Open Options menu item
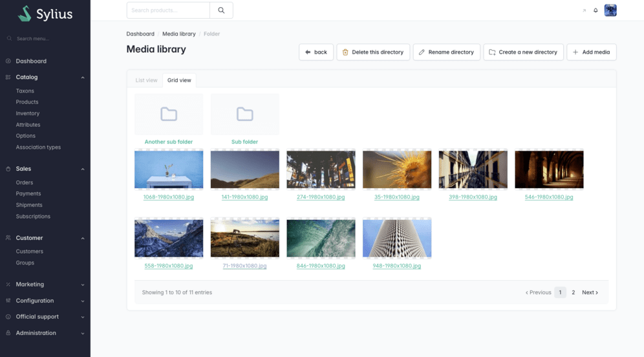This screenshot has width=644, height=357. coord(25,136)
